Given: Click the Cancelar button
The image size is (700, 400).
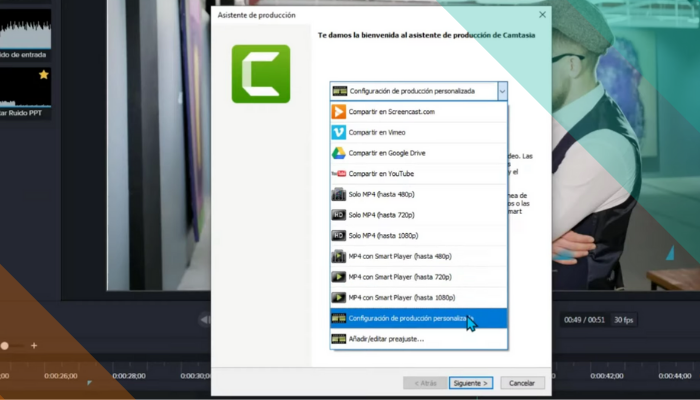Looking at the screenshot, I should [522, 383].
